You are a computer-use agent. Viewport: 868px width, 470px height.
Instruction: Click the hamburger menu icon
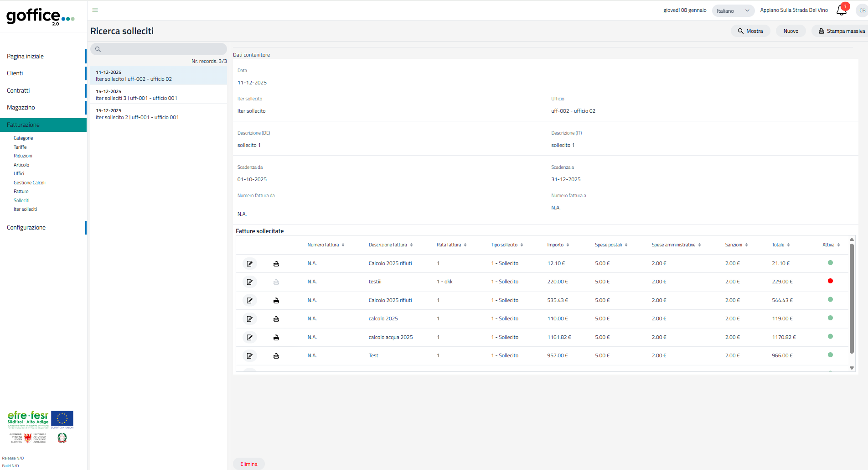[x=95, y=10]
